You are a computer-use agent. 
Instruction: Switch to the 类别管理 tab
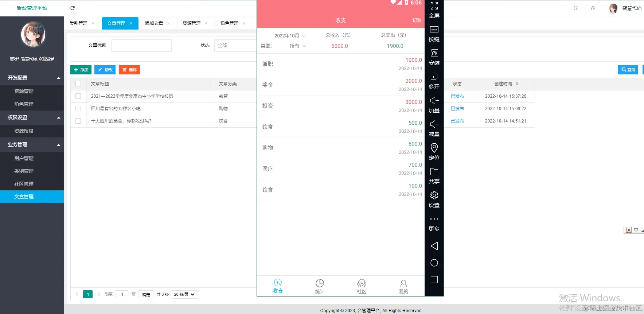pyautogui.click(x=78, y=23)
